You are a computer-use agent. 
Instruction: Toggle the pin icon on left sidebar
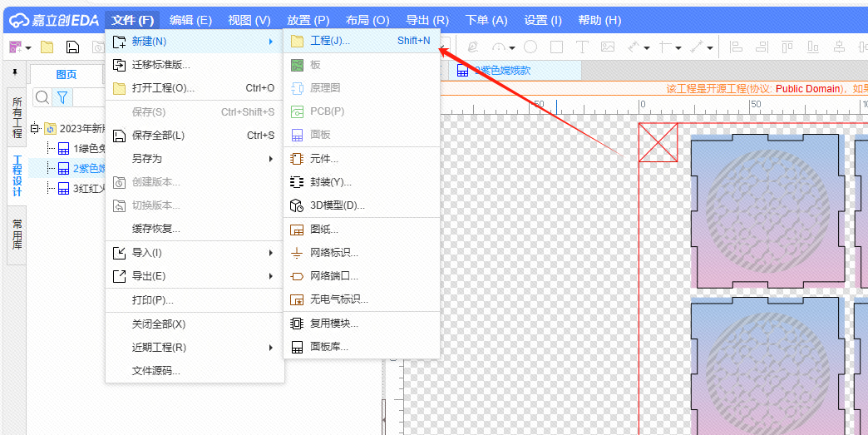tap(14, 73)
